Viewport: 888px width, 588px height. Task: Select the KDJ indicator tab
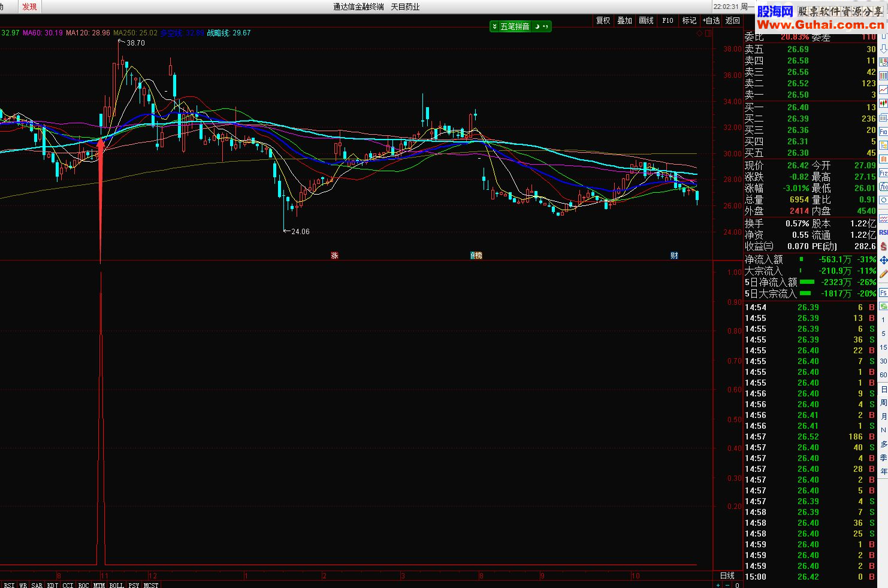click(x=53, y=585)
